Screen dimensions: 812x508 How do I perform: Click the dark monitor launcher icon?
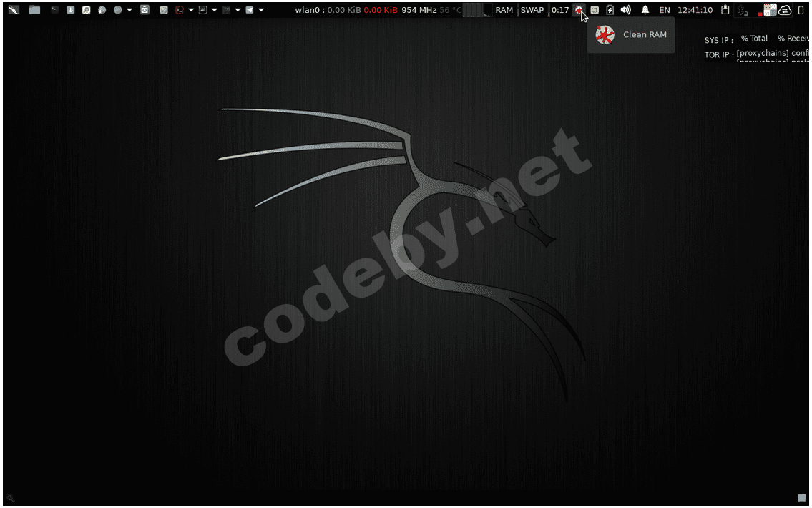(x=203, y=10)
